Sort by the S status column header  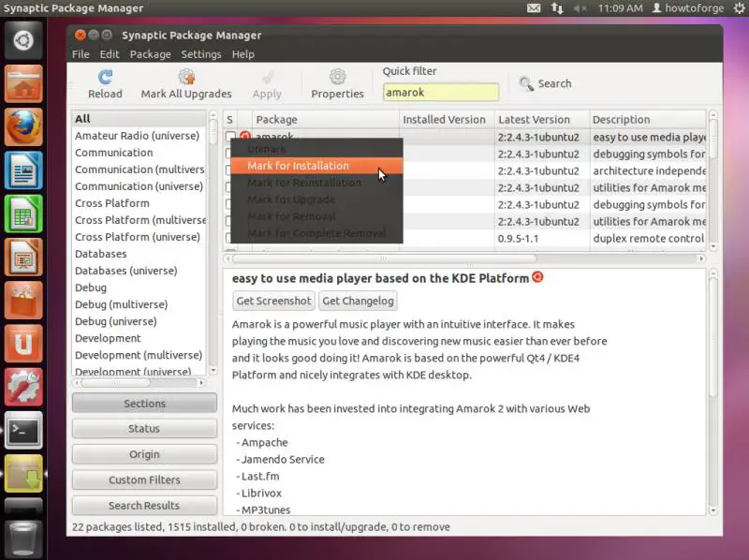[x=229, y=120]
